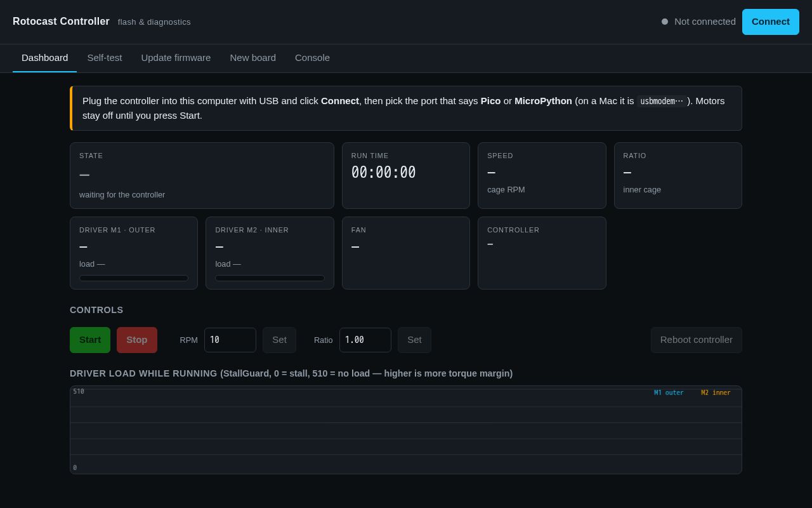Click the CONTROLLER card label
The width and height of the screenshot is (812, 508).
coord(513,230)
